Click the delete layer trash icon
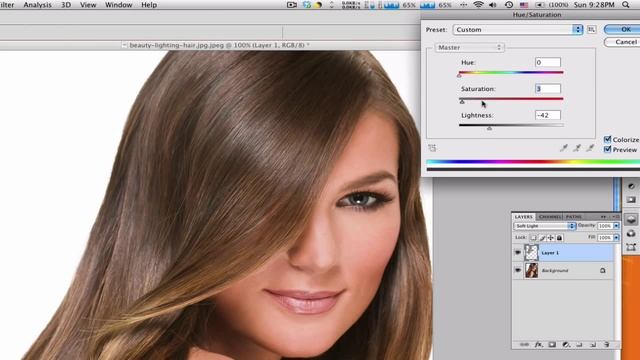Image resolution: width=640 pixels, height=360 pixels. click(607, 344)
